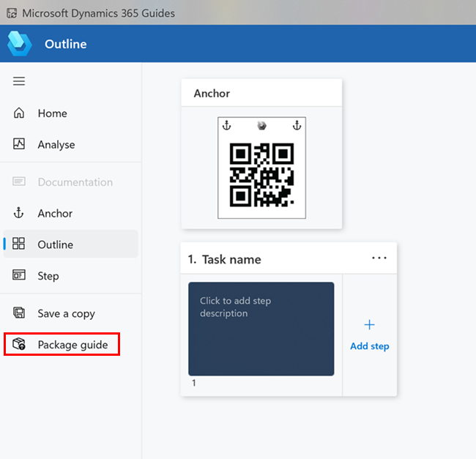Click step number 1 under the card
The image size is (476, 459).
[x=194, y=383]
